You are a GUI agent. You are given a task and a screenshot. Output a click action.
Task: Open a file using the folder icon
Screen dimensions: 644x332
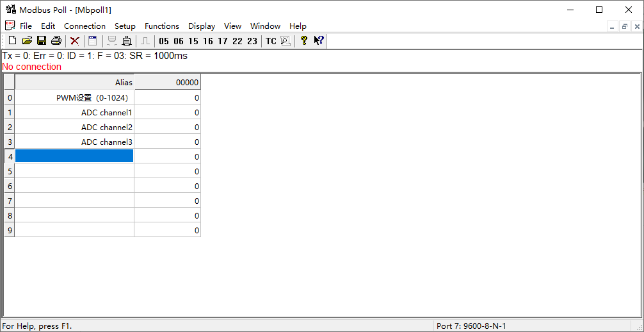[27, 41]
